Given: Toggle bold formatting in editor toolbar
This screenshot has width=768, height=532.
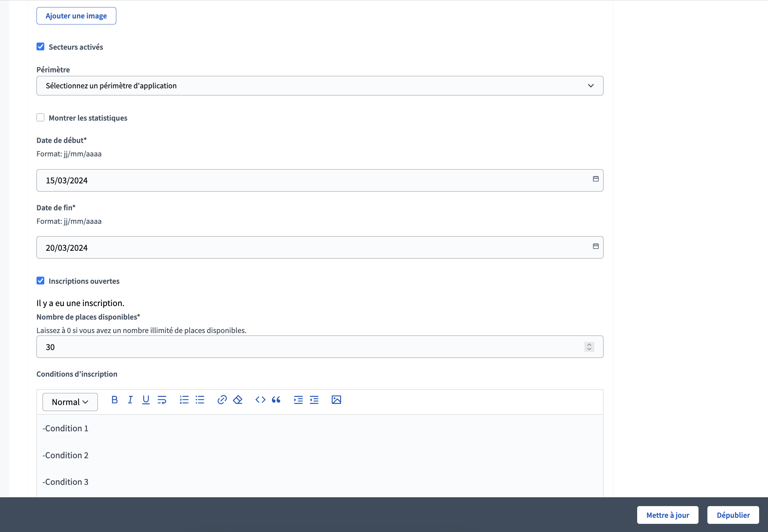Looking at the screenshot, I should pyautogui.click(x=115, y=400).
